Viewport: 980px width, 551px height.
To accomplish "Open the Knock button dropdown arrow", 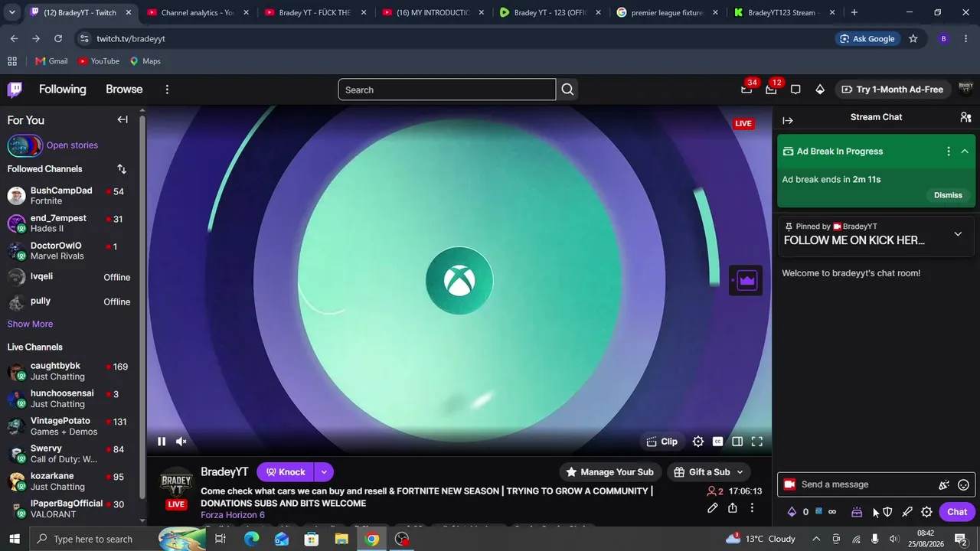I will pos(324,472).
